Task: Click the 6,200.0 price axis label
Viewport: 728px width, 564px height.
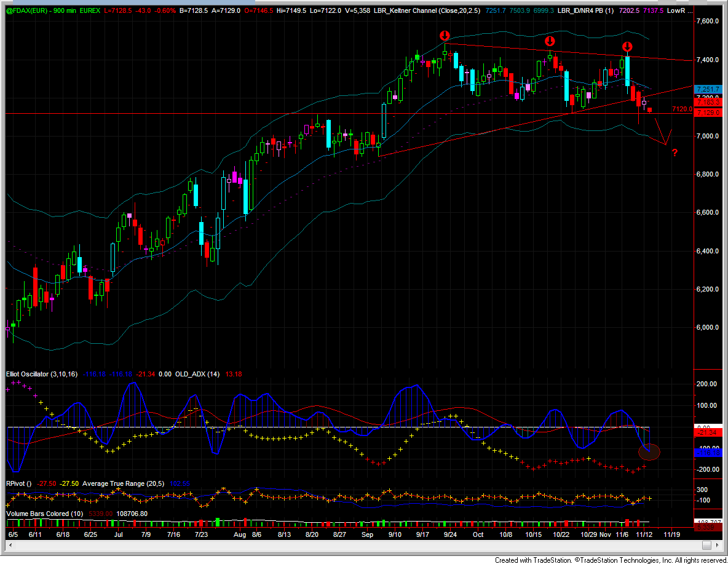Action: [708, 289]
